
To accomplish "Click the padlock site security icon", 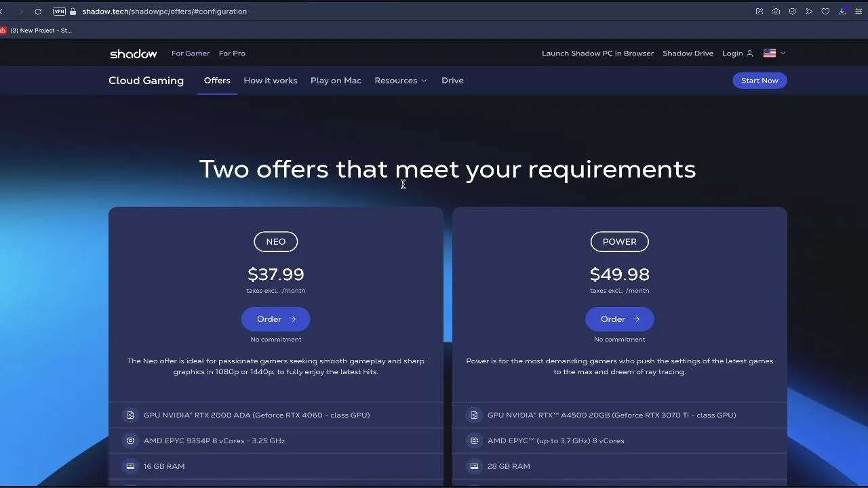I will (73, 12).
